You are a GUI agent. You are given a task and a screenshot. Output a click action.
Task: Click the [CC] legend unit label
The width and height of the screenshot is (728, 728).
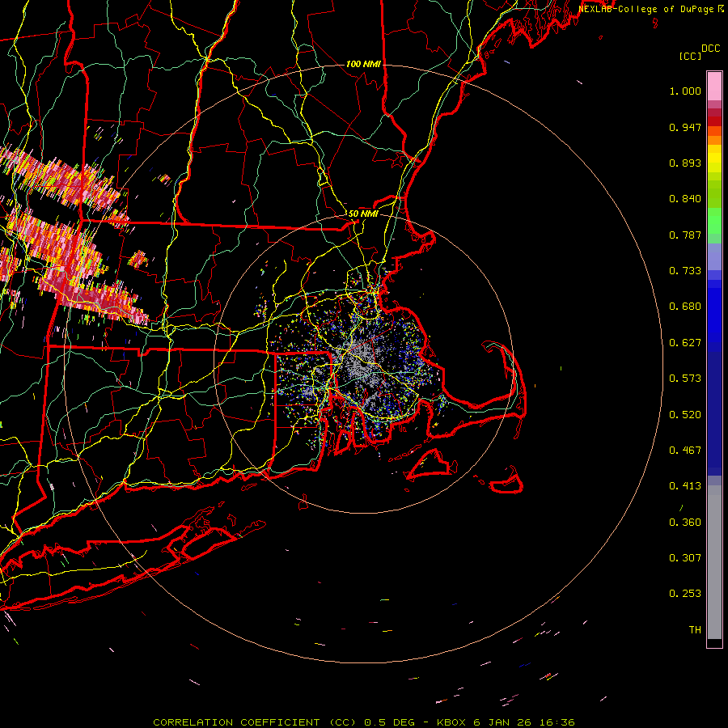691,56
